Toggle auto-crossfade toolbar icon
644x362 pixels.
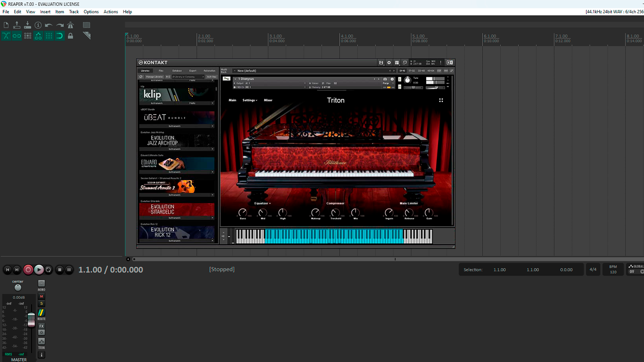click(x=6, y=36)
